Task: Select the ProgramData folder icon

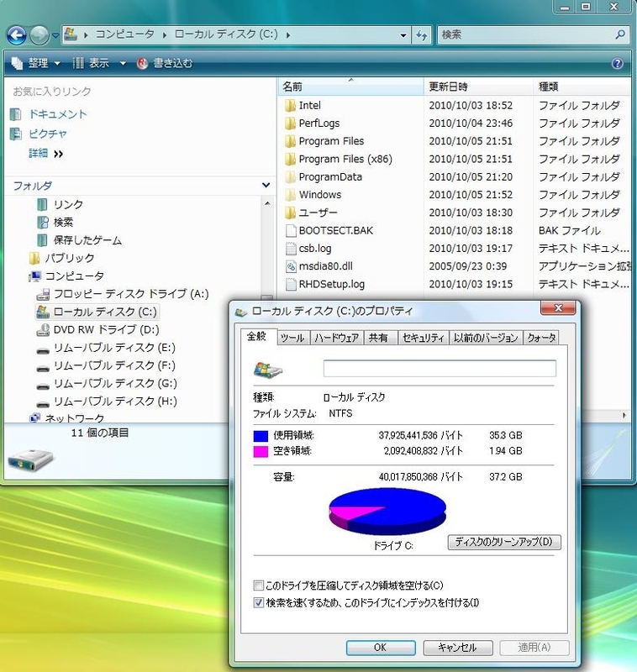Action: coord(291,177)
